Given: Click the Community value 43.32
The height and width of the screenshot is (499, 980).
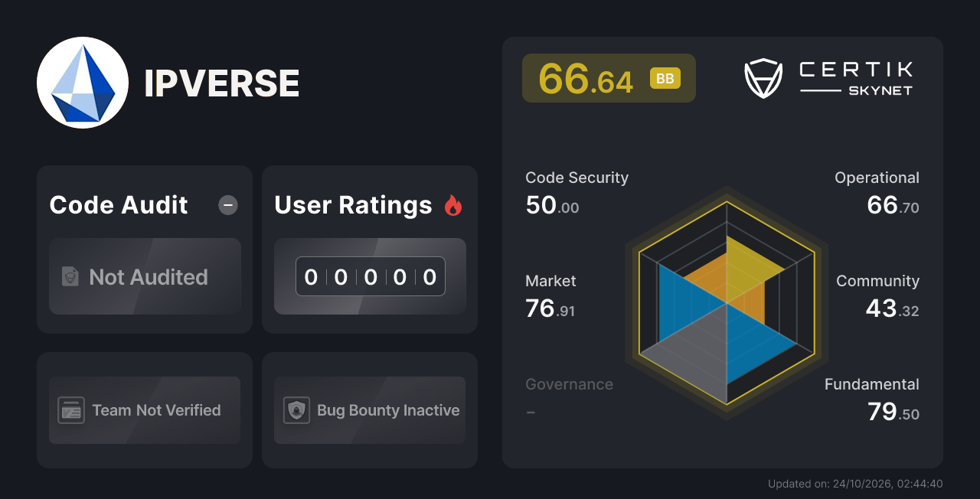Looking at the screenshot, I should (x=893, y=308).
